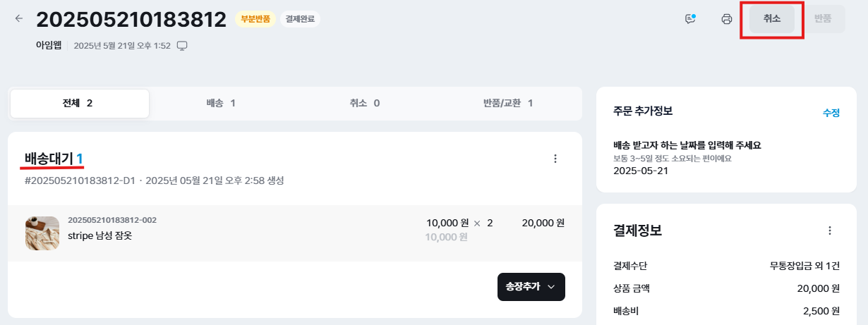Select the 전체 2 tab

78,103
